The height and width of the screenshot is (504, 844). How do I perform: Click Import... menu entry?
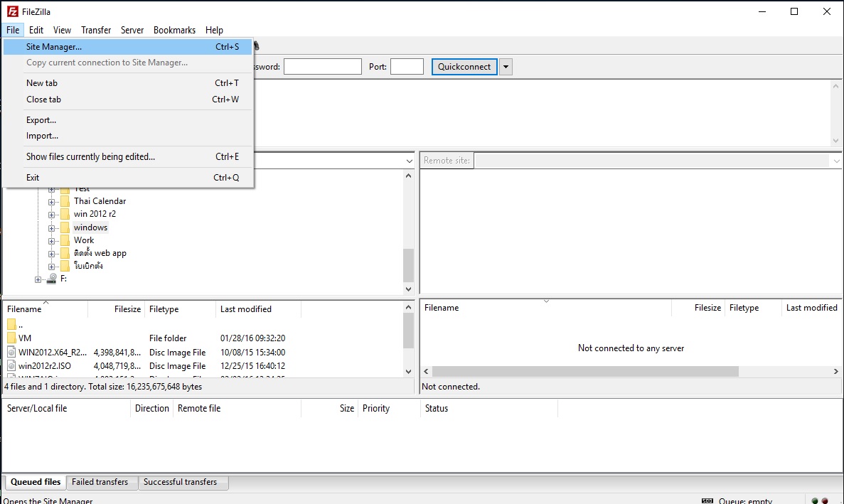(x=127, y=136)
